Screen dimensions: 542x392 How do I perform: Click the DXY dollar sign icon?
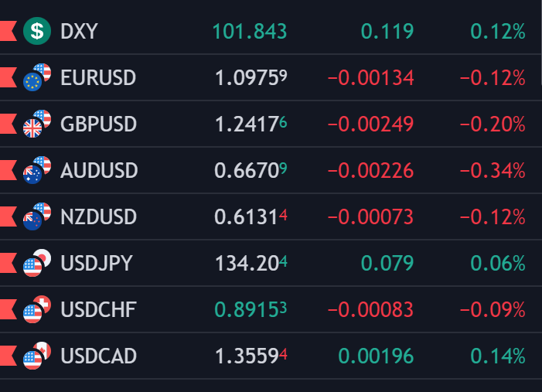pos(36,32)
